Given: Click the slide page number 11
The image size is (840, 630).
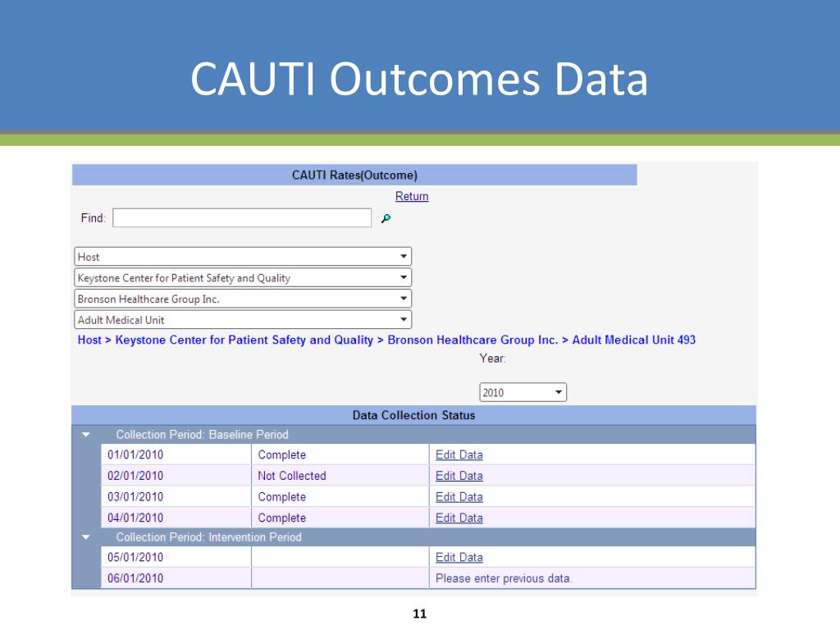Looking at the screenshot, I should 420,614.
